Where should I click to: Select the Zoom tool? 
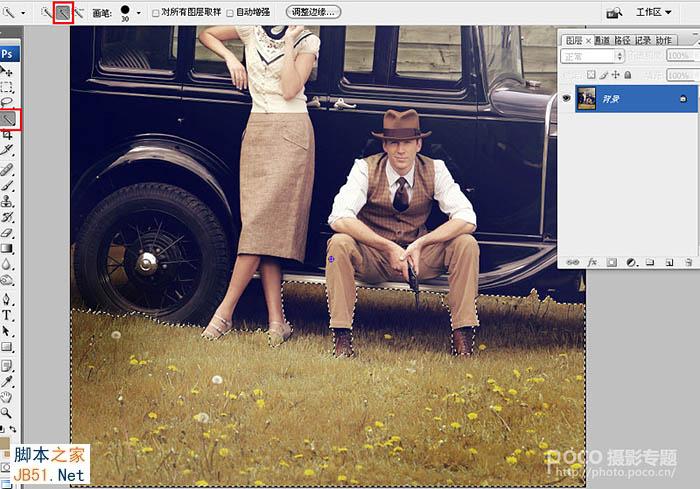[x=7, y=413]
